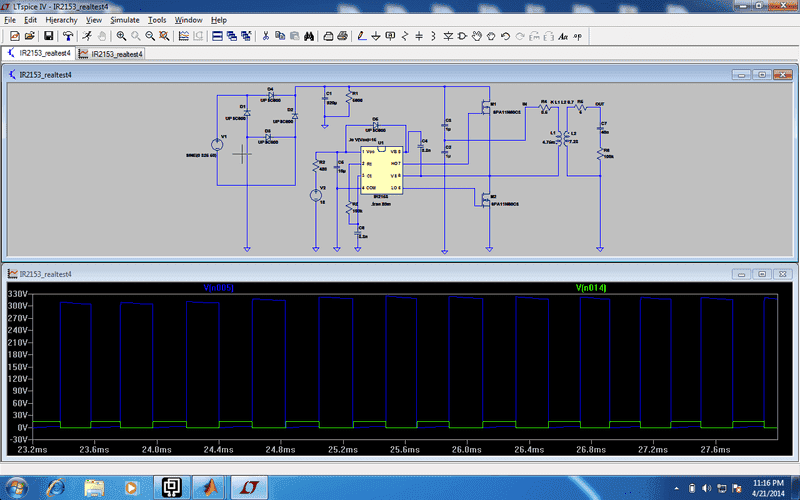The height and width of the screenshot is (500, 800).
Task: Place a Capacitor from the toolbar
Action: pos(419,36)
